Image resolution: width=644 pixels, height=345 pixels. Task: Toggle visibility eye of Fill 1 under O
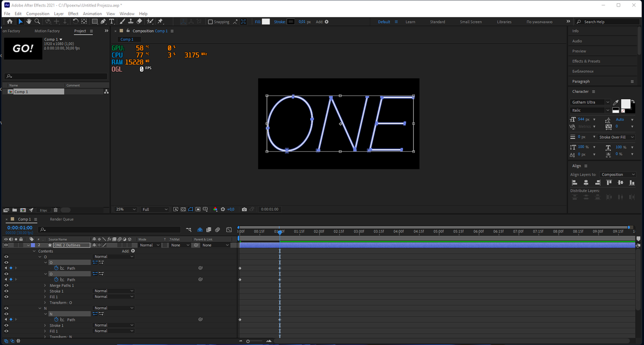(6, 297)
